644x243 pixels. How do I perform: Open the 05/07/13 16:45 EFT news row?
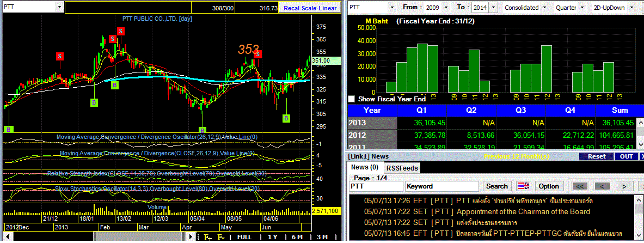coord(493,234)
